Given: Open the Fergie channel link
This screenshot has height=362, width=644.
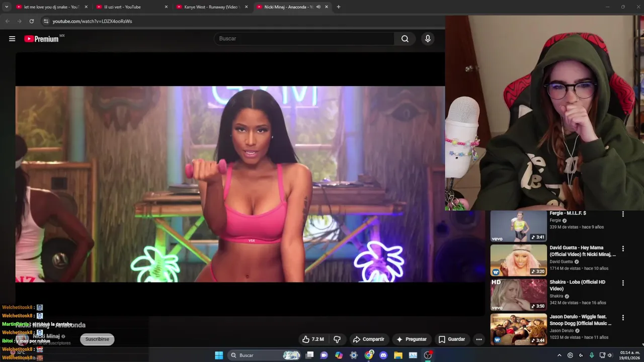Looking at the screenshot, I should 555,220.
